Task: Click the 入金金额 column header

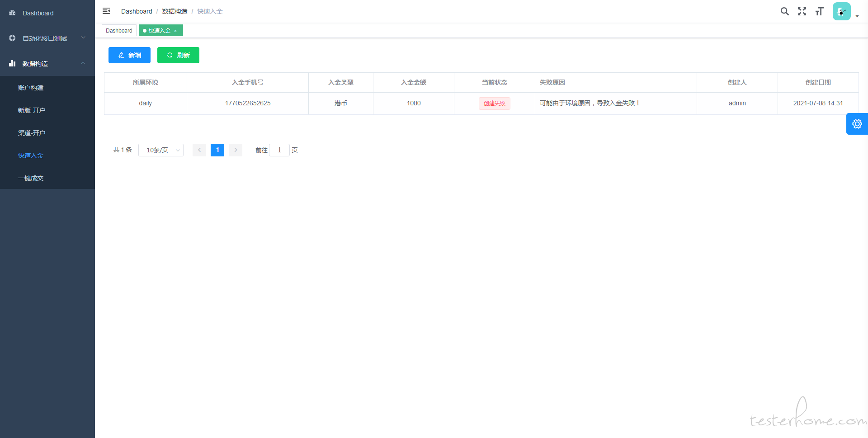Action: click(414, 82)
